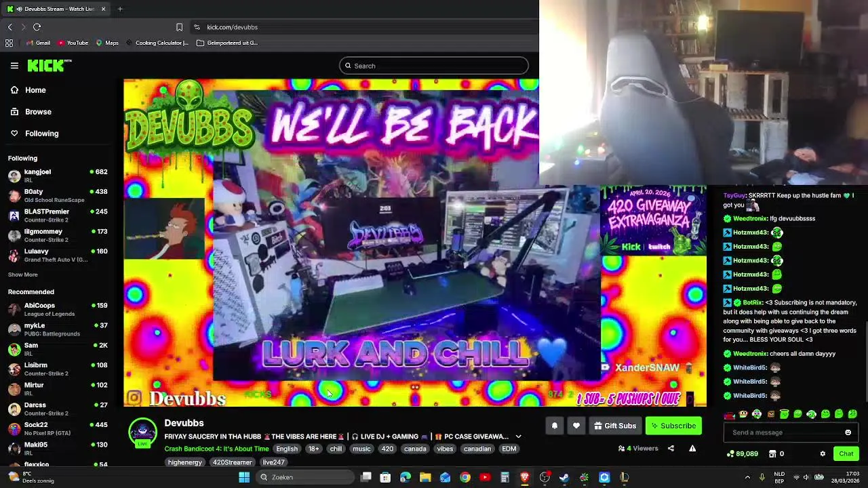868x488 pixels.
Task: Open site settings icon in address bar
Action: [x=197, y=27]
